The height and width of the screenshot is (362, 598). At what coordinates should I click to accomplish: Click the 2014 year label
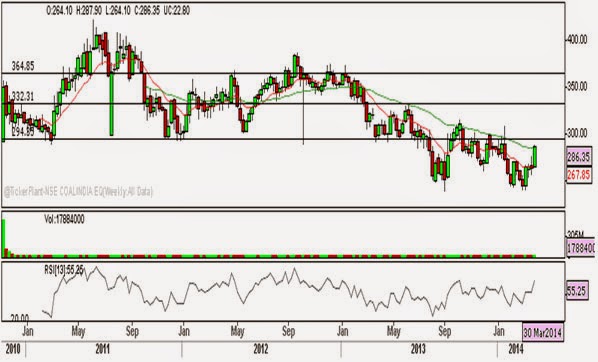516,349
